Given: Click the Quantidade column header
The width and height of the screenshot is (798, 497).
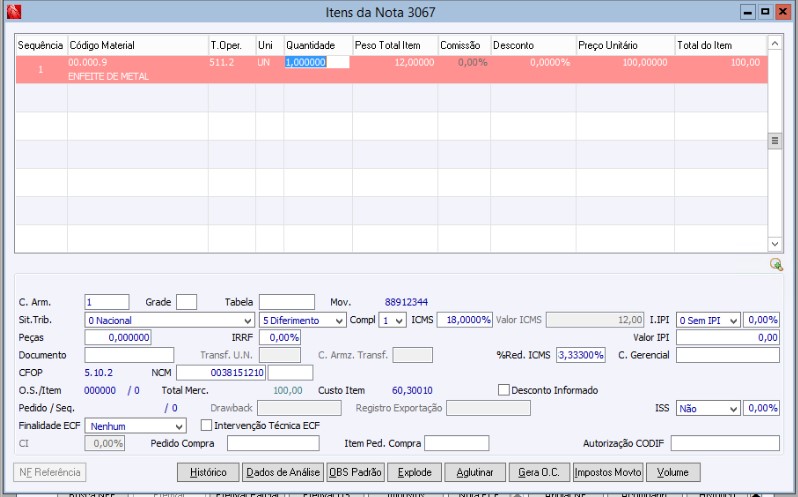Looking at the screenshot, I should (x=318, y=45).
